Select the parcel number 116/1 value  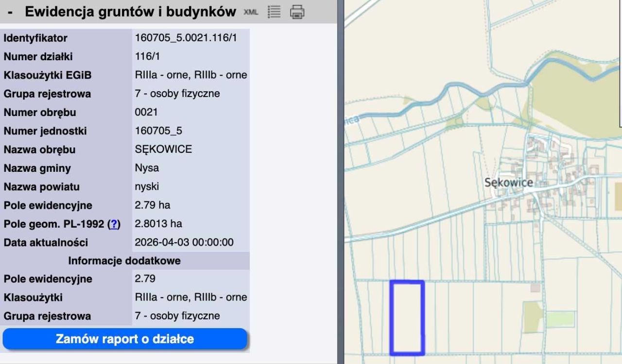(147, 56)
